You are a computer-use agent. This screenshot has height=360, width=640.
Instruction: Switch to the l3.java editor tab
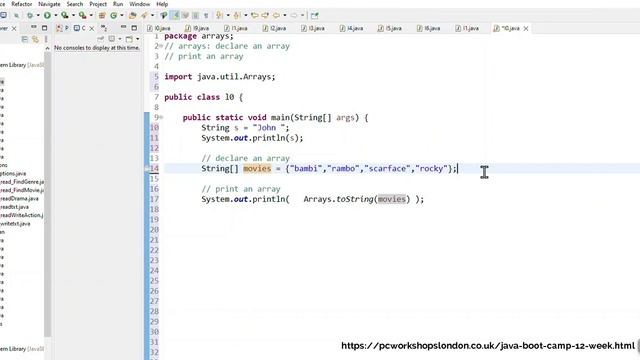[x=313, y=28]
